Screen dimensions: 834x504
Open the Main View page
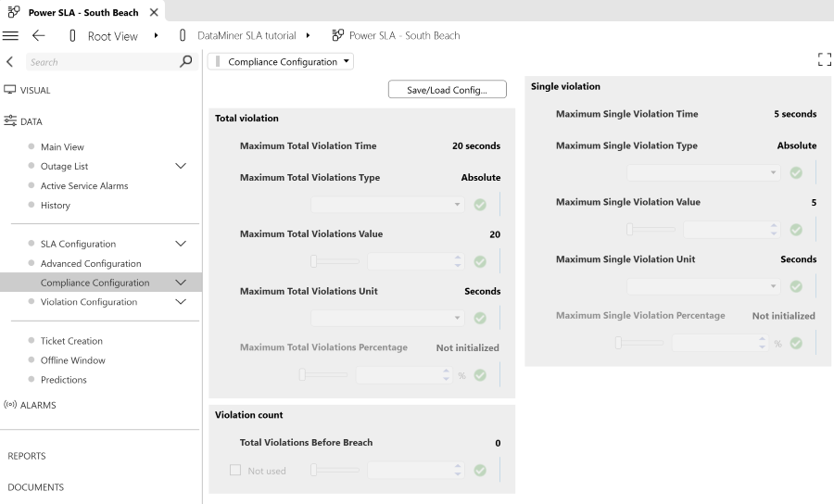62,146
